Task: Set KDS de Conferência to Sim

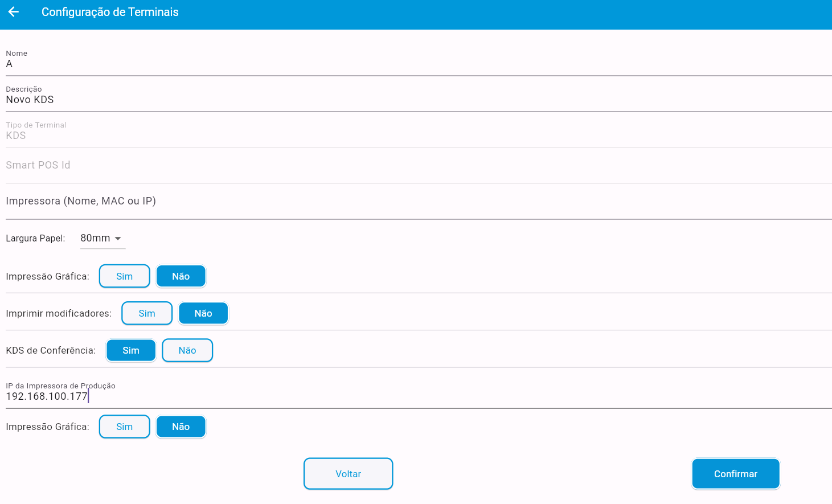Action: point(131,350)
